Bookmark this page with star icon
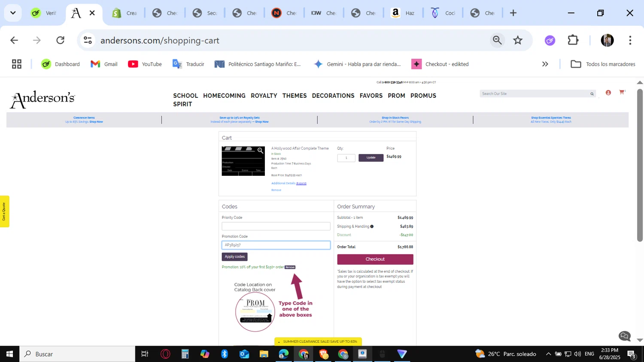 (x=518, y=40)
